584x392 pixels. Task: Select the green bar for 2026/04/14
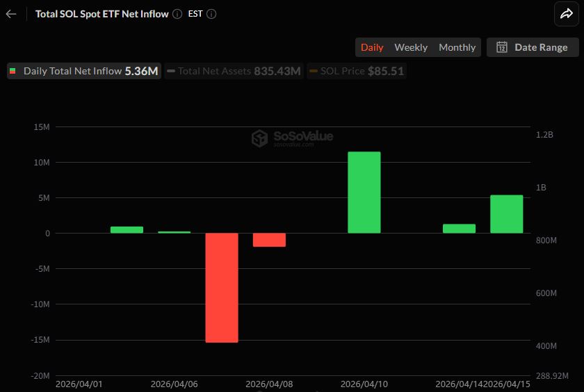coord(459,229)
